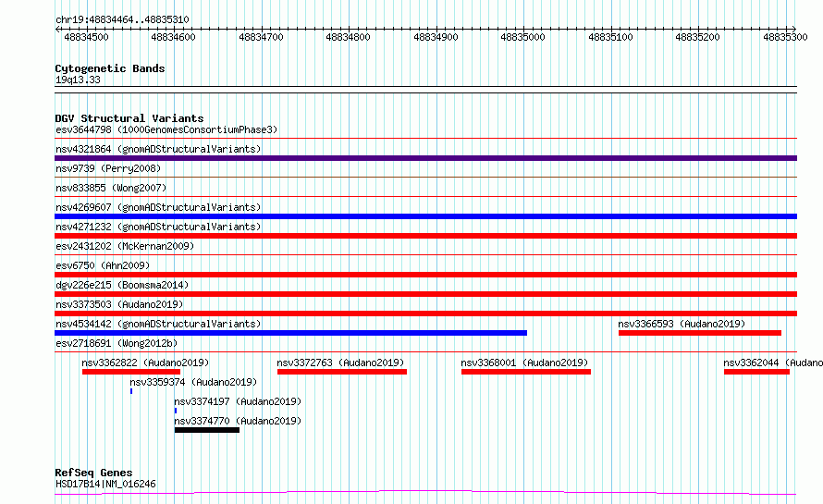Click the 19q13.33 band label
The height and width of the screenshot is (504, 823).
click(78, 80)
